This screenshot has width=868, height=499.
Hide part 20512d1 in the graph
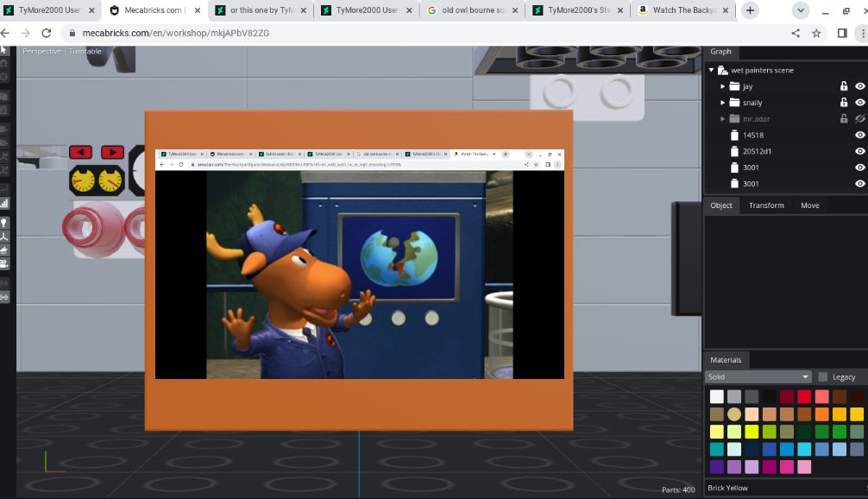859,151
